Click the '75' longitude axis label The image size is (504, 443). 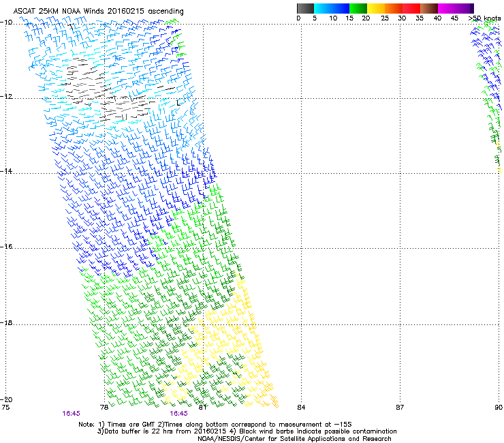(x=5, y=408)
